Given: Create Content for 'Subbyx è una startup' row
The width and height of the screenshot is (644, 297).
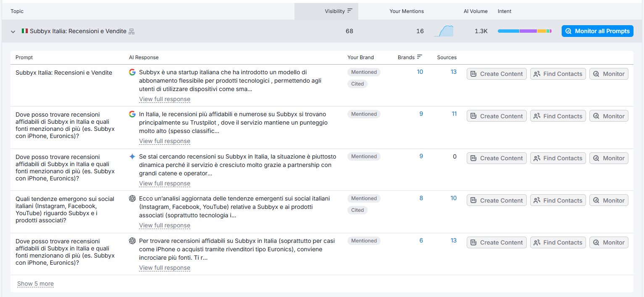Looking at the screenshot, I should [x=497, y=74].
